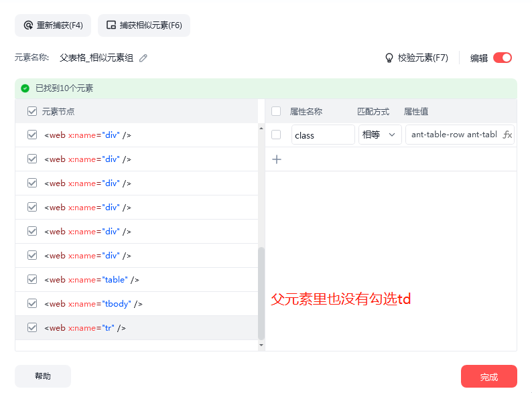Open the 相等 match mode dropdown

[380, 135]
